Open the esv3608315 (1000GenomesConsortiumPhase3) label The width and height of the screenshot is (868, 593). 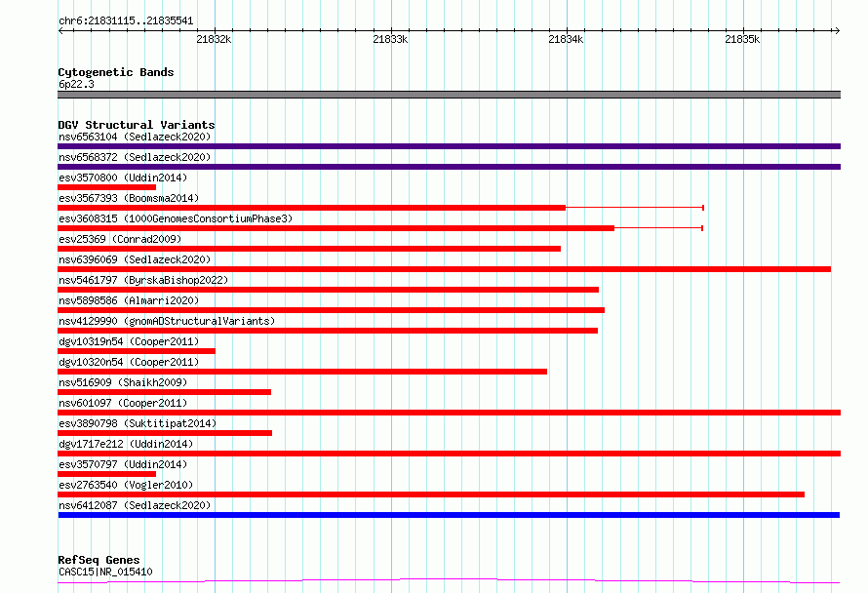(176, 218)
